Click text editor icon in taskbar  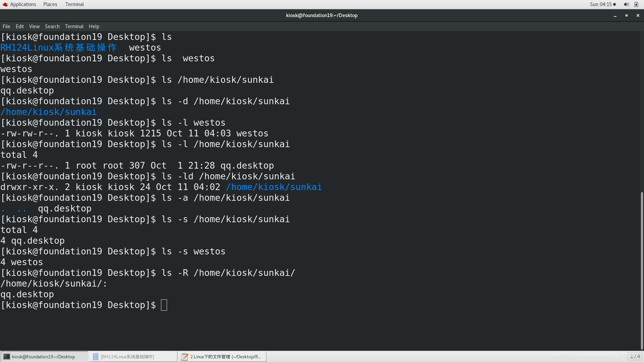pyautogui.click(x=184, y=357)
